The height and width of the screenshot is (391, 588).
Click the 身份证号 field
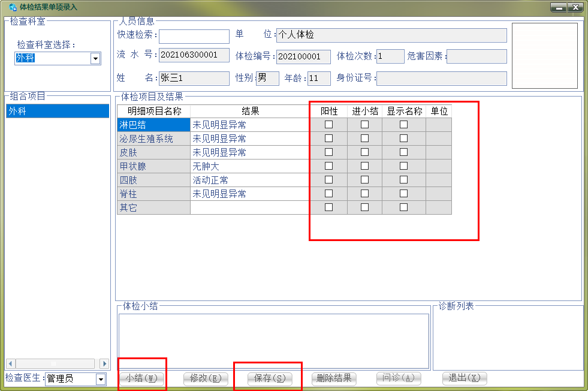point(442,79)
